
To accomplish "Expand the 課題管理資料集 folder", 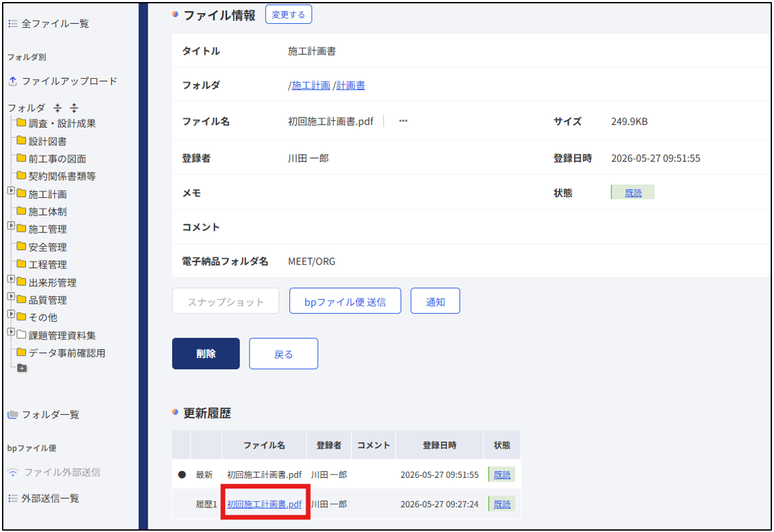I will (x=11, y=332).
